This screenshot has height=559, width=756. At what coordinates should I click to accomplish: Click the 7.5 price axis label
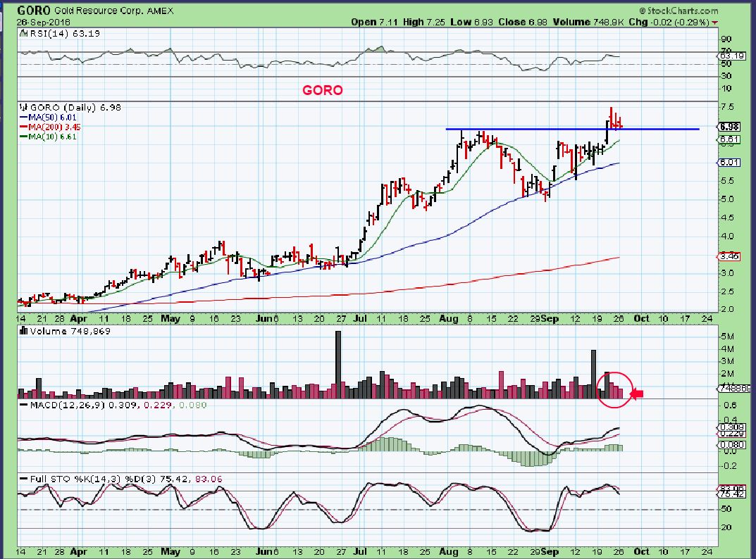click(727, 106)
